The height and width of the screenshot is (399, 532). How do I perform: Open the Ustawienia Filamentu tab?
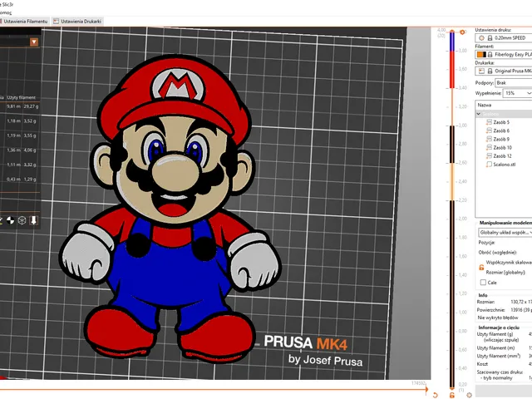click(24, 22)
